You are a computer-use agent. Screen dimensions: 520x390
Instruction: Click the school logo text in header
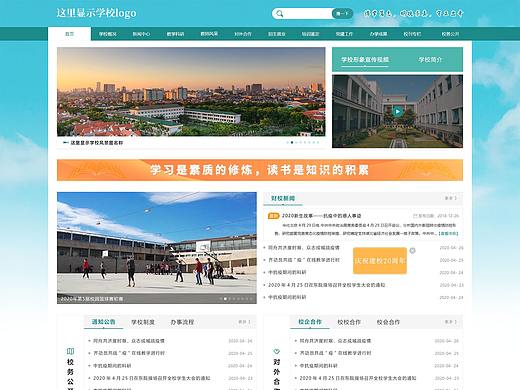pyautogui.click(x=96, y=13)
